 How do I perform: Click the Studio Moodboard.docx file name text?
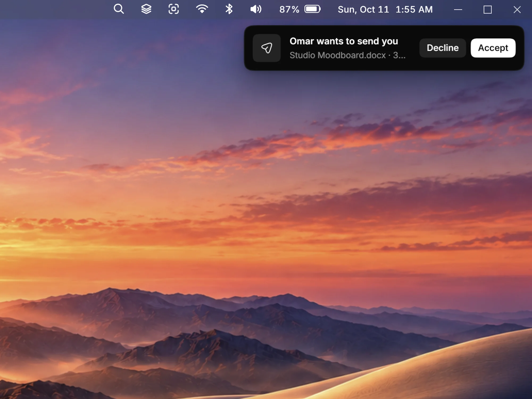point(338,55)
